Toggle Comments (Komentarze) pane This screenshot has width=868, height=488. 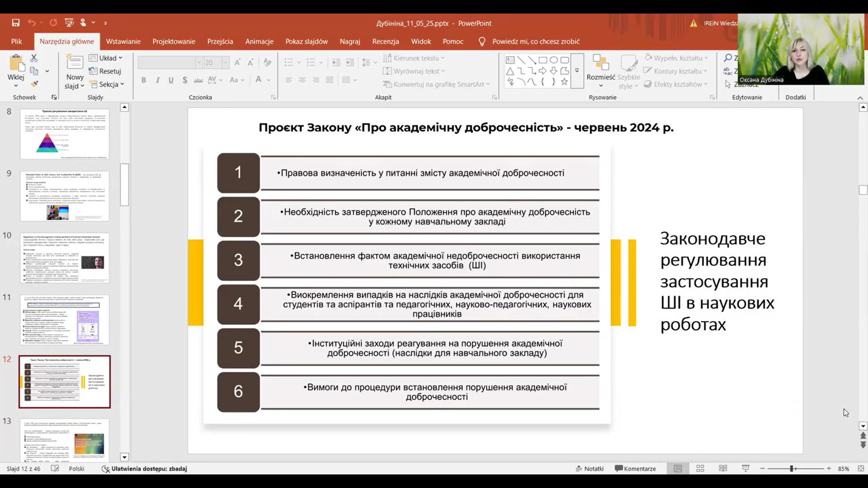pos(635,469)
